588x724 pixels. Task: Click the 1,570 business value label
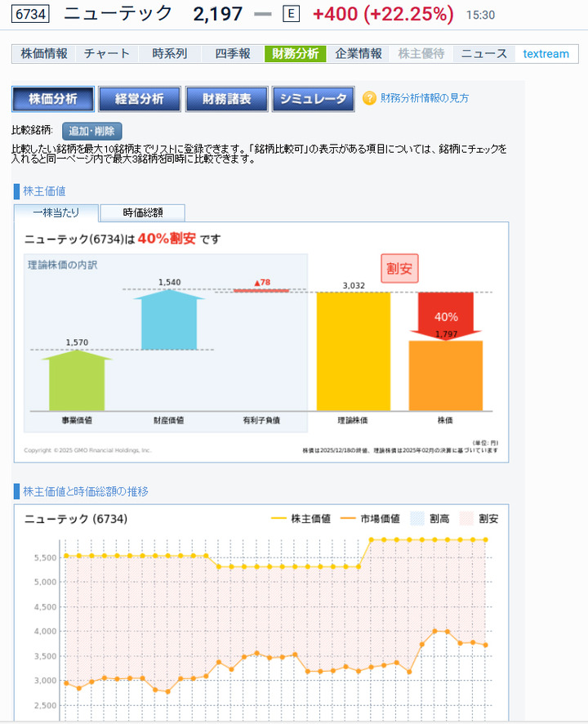77,342
